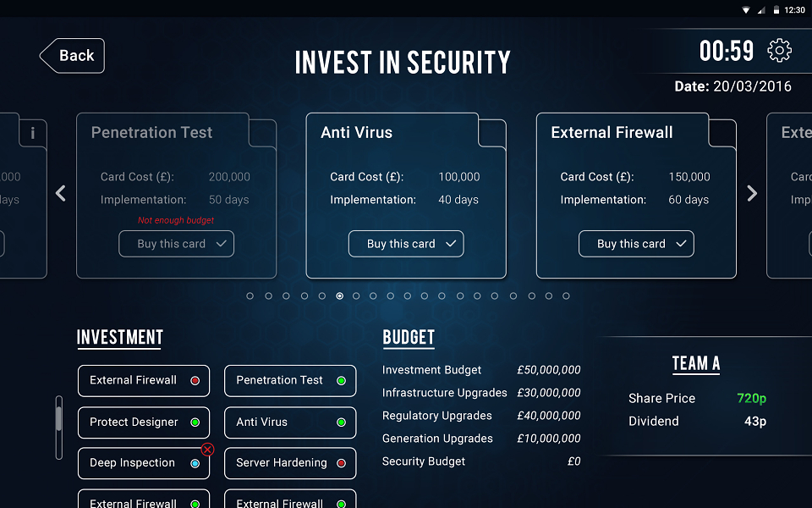Screen dimensions: 812x508
Task: Go back to the previous screen
Action: tap(72, 56)
